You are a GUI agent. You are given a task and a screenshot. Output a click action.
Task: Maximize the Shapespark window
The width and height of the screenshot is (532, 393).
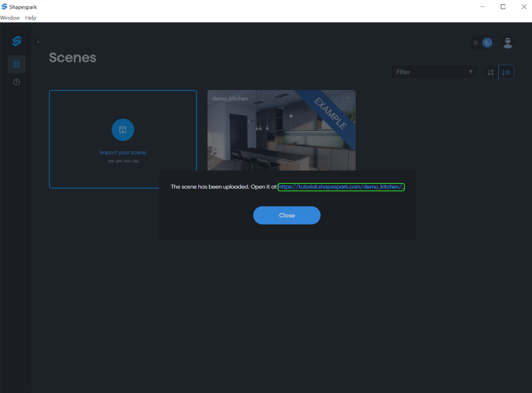coord(503,7)
